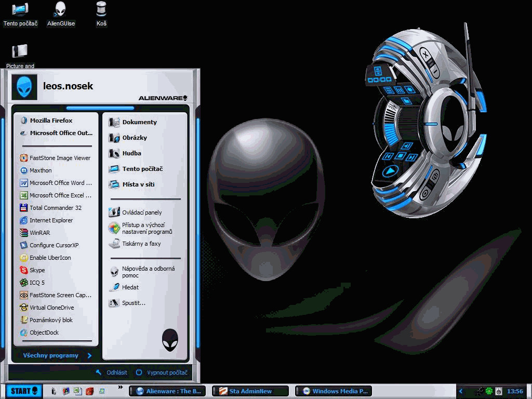
Task: Click the ICQ flower tray icon
Action: point(489,391)
